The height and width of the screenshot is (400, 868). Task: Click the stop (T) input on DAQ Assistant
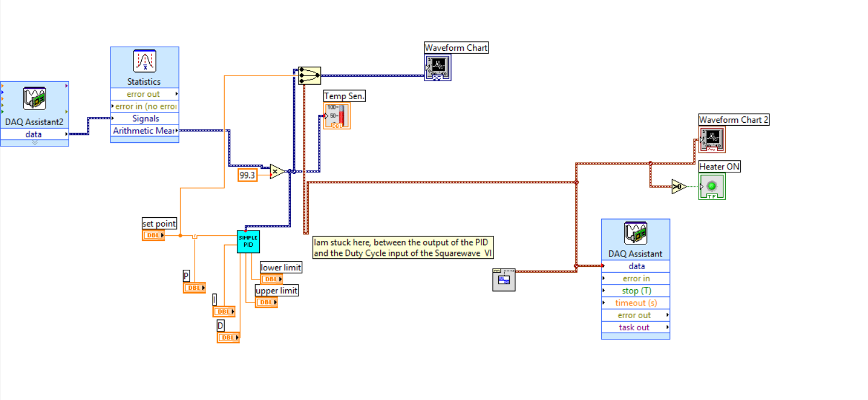tap(636, 290)
